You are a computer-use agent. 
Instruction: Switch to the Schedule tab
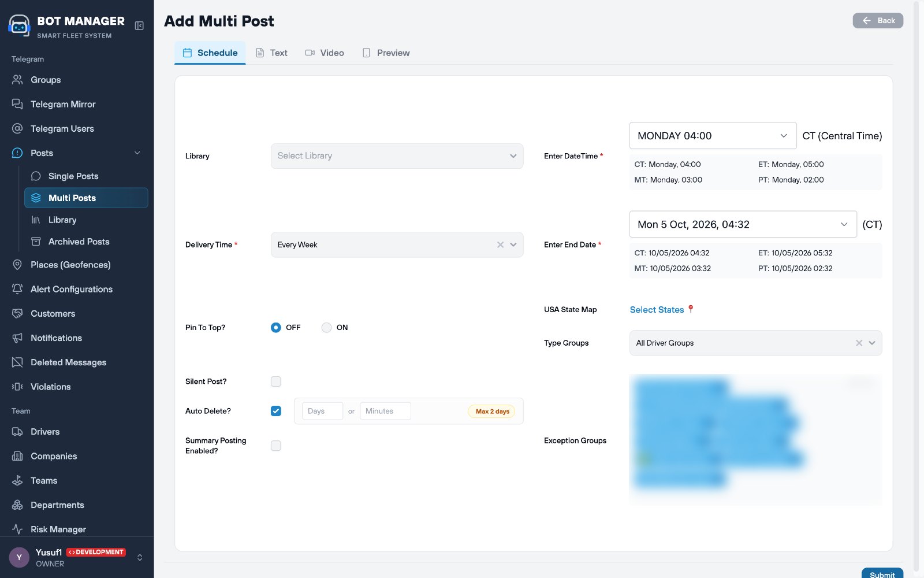point(210,53)
